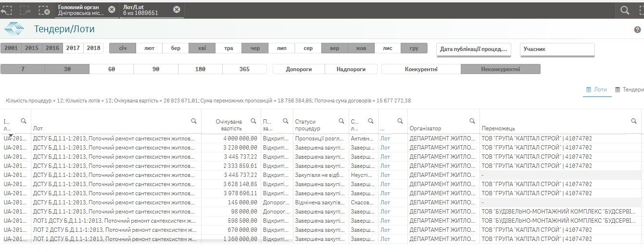
Task: Open the smart search magnifier icon
Action: pyautogui.click(x=625, y=10)
